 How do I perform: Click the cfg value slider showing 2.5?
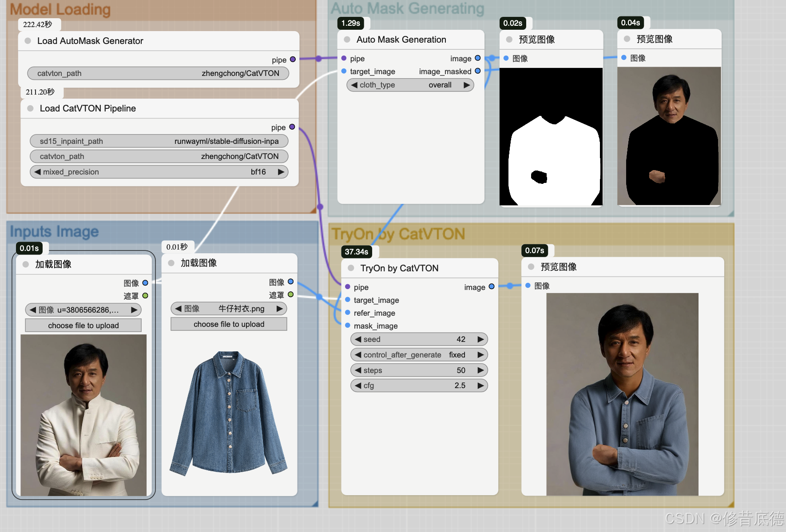pyautogui.click(x=419, y=385)
